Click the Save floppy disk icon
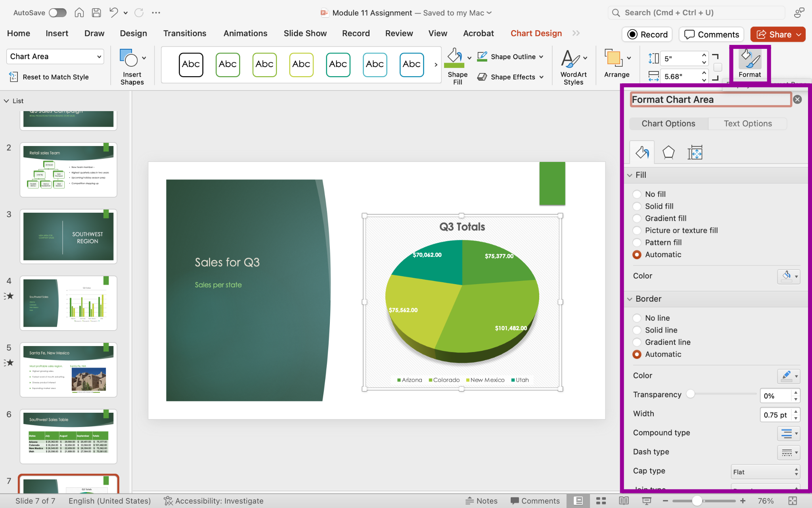The image size is (812, 508). (96, 13)
